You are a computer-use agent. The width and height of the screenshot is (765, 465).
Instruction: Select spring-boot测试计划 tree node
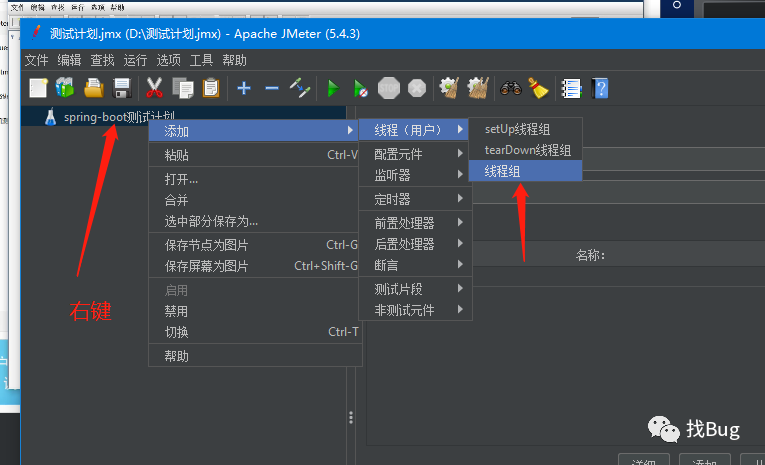[x=119, y=117]
